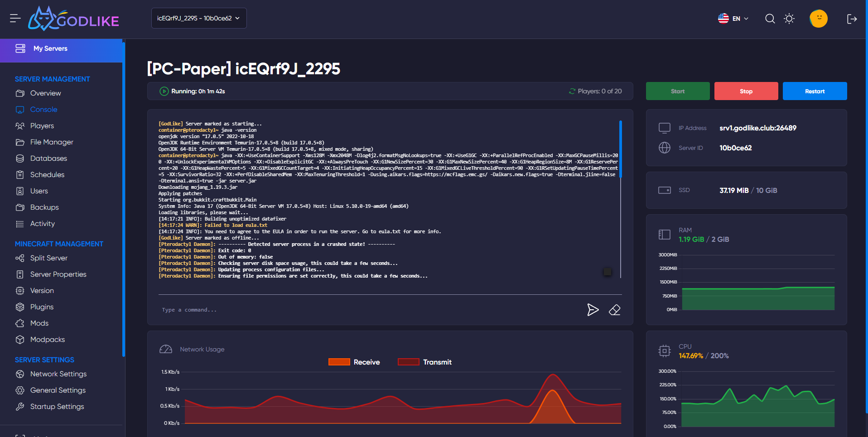Expand the EN language dropdown

733,19
